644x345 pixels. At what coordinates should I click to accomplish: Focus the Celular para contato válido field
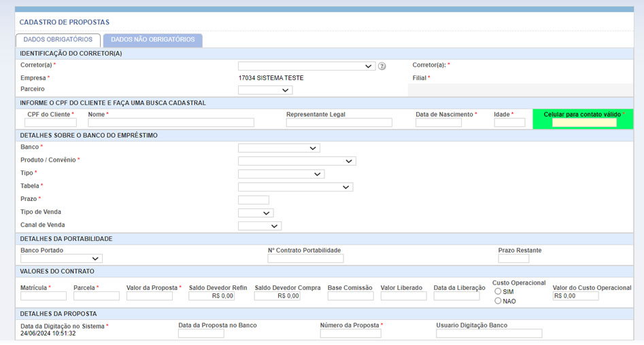point(584,123)
